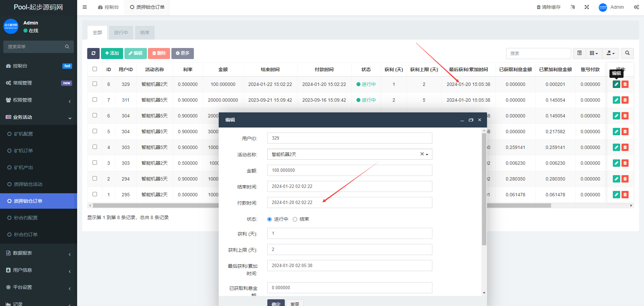Expand the 权限管理 sidebar menu

[x=39, y=100]
